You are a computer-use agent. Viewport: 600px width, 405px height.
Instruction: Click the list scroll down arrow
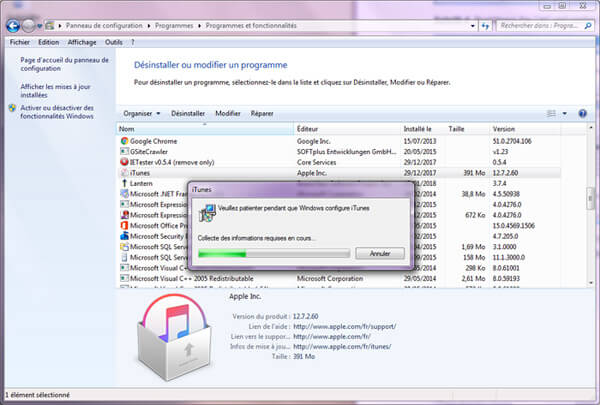(x=590, y=283)
